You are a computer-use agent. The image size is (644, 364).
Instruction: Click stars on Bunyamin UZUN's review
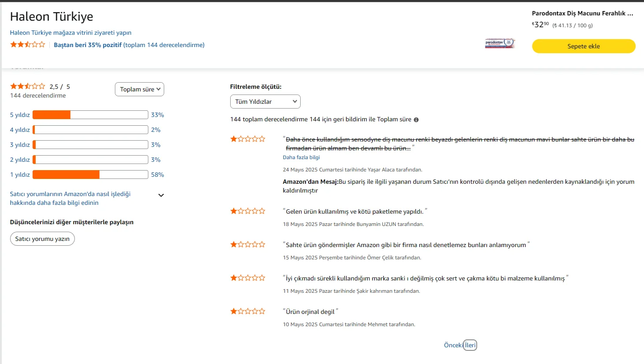coord(248,211)
